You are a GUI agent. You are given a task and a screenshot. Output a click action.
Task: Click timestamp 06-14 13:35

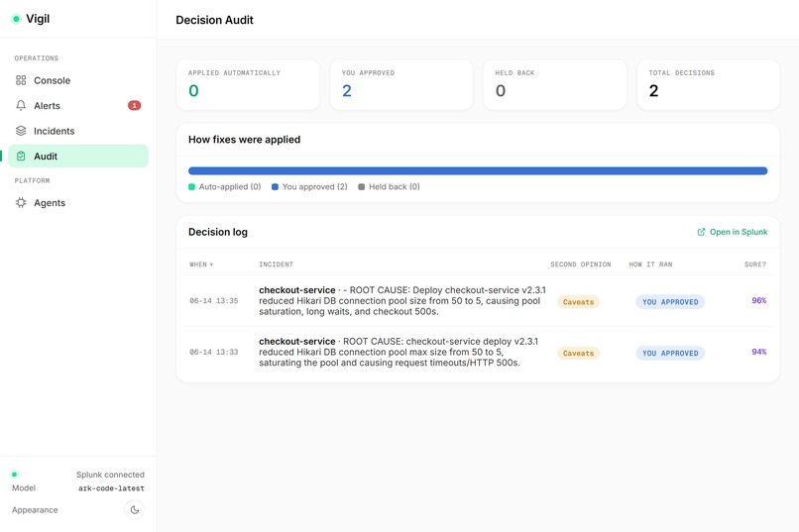(214, 301)
